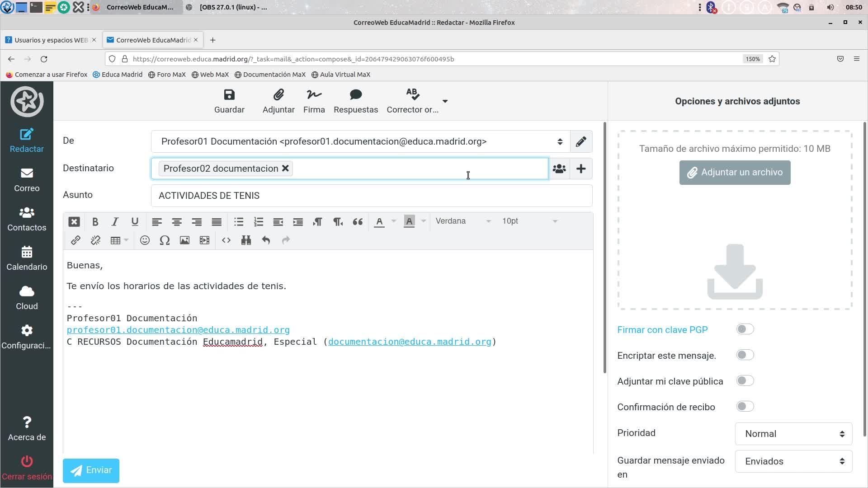Go to Calendario in the sidebar
868x488 pixels.
coord(27,258)
